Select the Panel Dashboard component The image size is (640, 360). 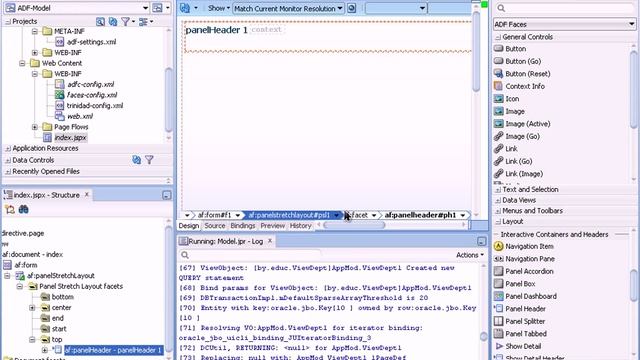(531, 296)
